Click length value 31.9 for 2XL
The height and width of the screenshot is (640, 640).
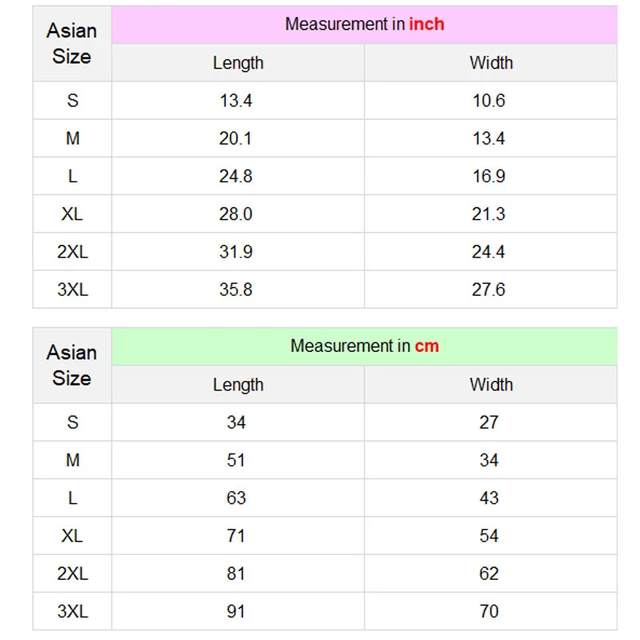[x=236, y=252]
